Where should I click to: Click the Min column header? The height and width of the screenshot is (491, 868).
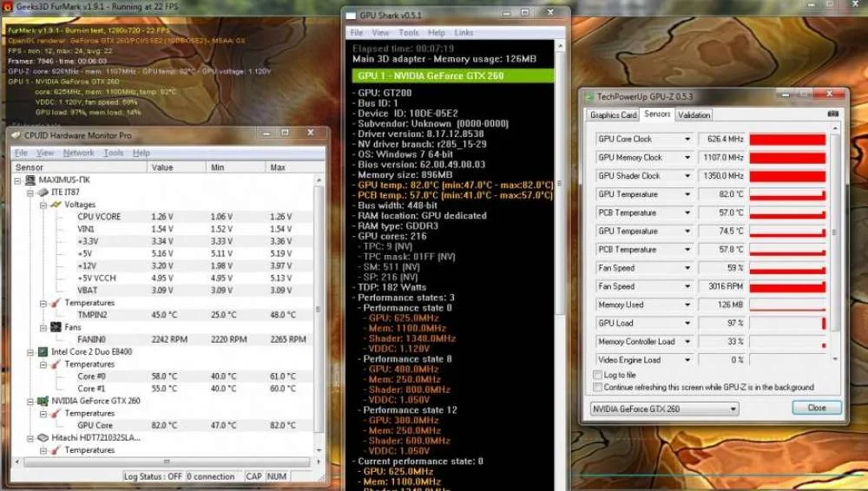[235, 167]
